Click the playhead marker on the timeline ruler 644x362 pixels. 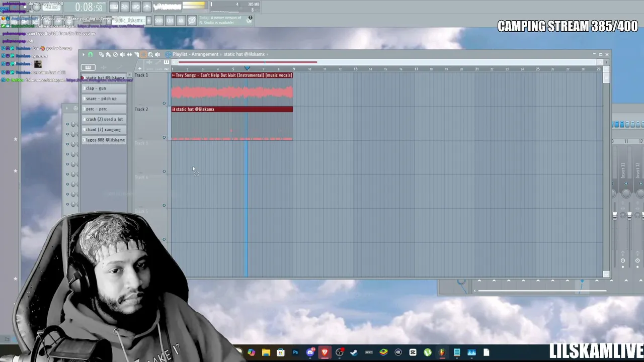[247, 68]
